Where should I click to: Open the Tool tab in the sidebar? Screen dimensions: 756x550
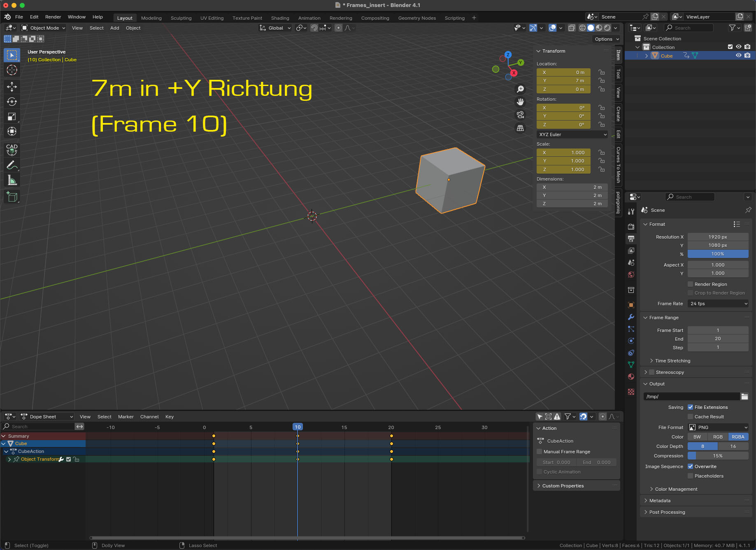tap(618, 74)
